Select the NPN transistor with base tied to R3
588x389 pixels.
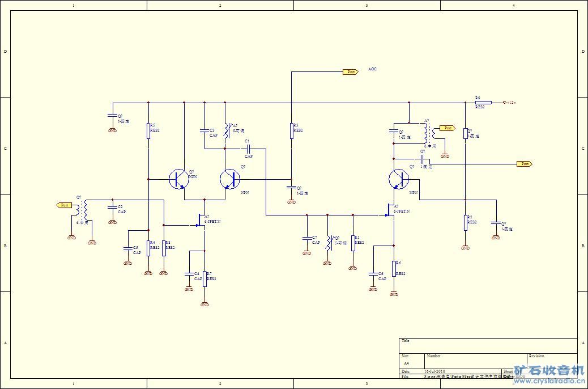pos(230,179)
